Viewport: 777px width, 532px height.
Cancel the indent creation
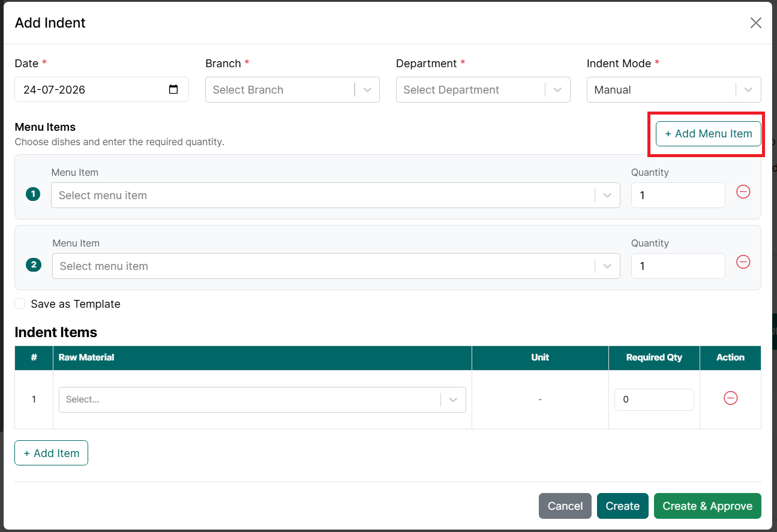(x=565, y=506)
